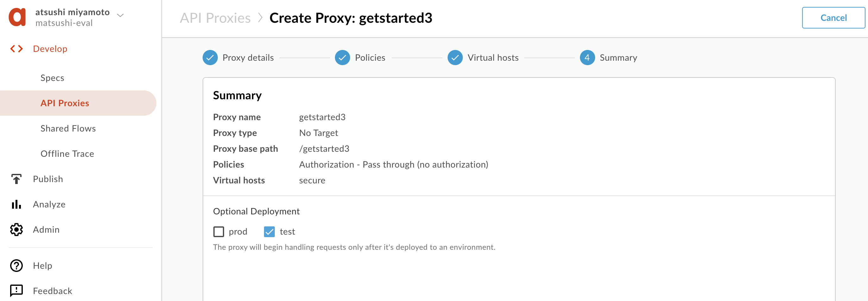The width and height of the screenshot is (868, 301).
Task: Expand the account dropdown next to atsushi miyamoto
Action: (120, 15)
